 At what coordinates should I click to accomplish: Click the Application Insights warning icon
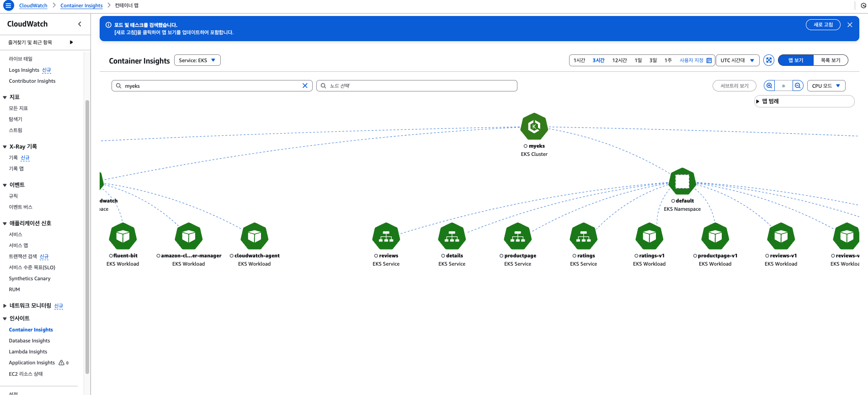coord(61,363)
